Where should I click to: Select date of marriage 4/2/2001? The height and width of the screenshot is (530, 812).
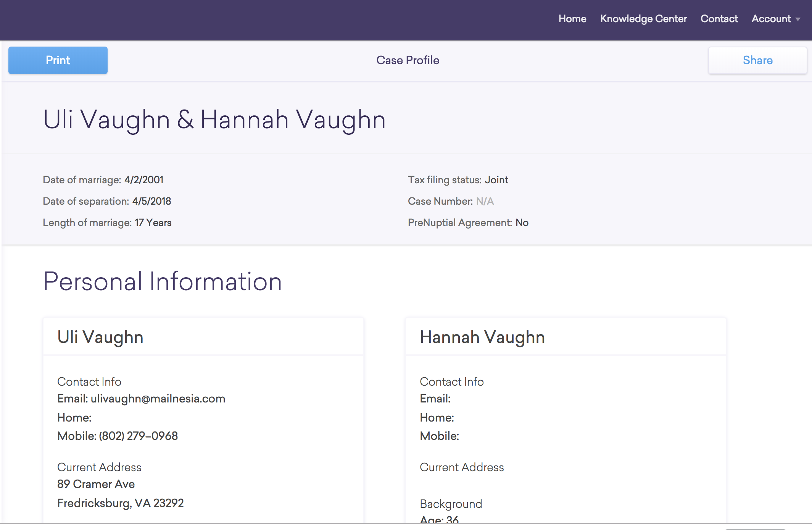tap(144, 180)
